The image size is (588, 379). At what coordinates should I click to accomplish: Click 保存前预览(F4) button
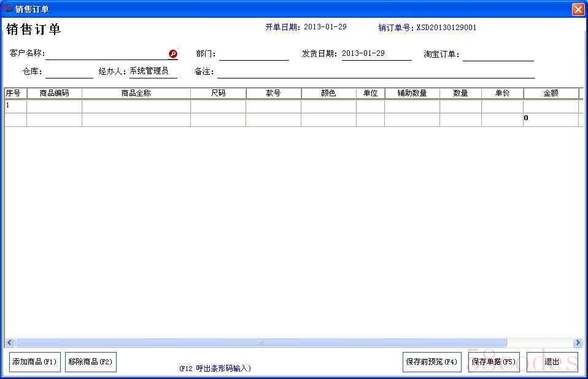431,362
